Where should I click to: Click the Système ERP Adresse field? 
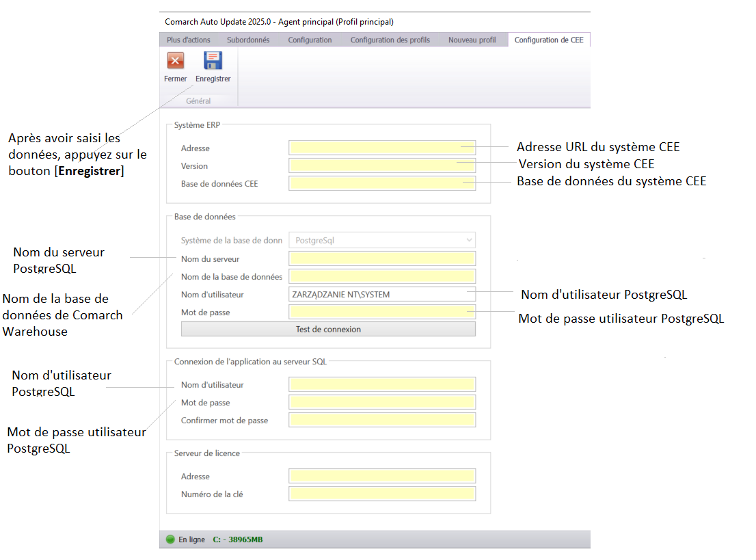(382, 148)
